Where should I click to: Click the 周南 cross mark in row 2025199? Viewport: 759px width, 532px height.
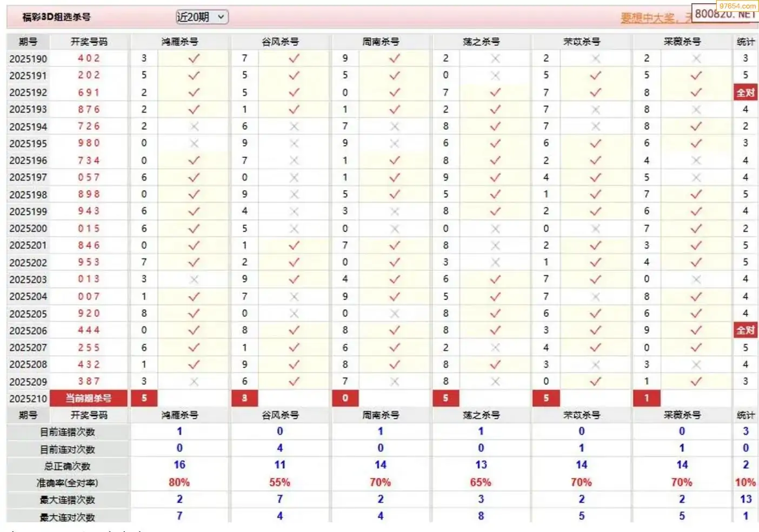point(395,211)
